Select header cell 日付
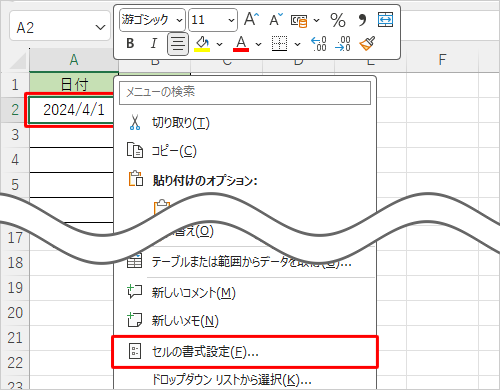Screen dimensions: 500x390 pyautogui.click(x=74, y=85)
